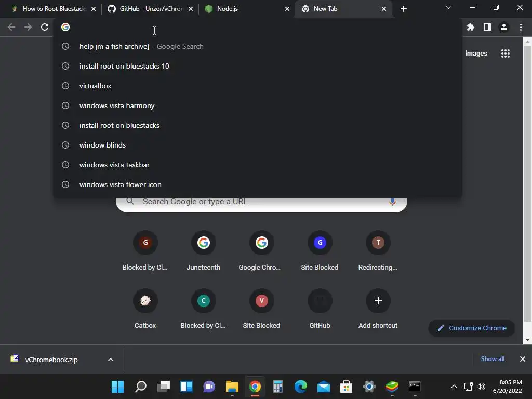Go back using the back arrow
Viewport: 532px width, 399px height.
tap(11, 27)
